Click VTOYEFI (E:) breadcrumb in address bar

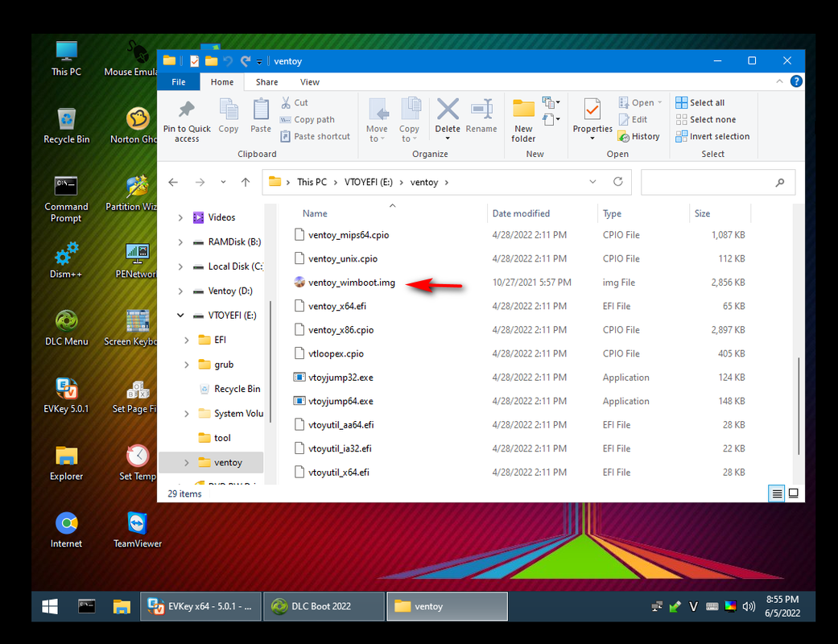pos(368,182)
